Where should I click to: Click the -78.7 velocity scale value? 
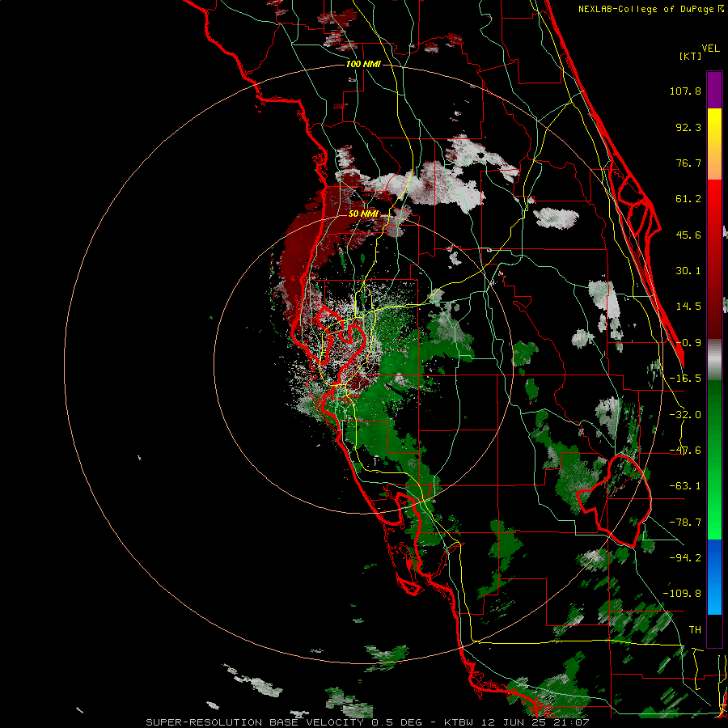pos(685,523)
